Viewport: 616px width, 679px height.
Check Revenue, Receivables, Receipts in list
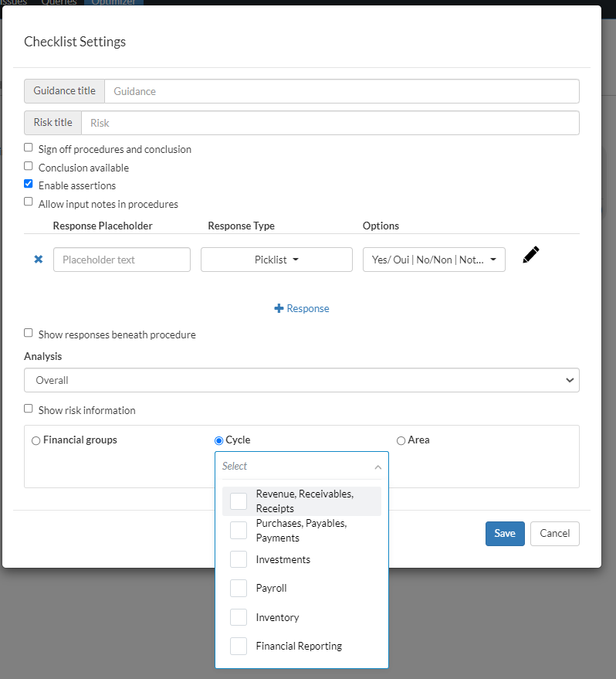pos(239,501)
